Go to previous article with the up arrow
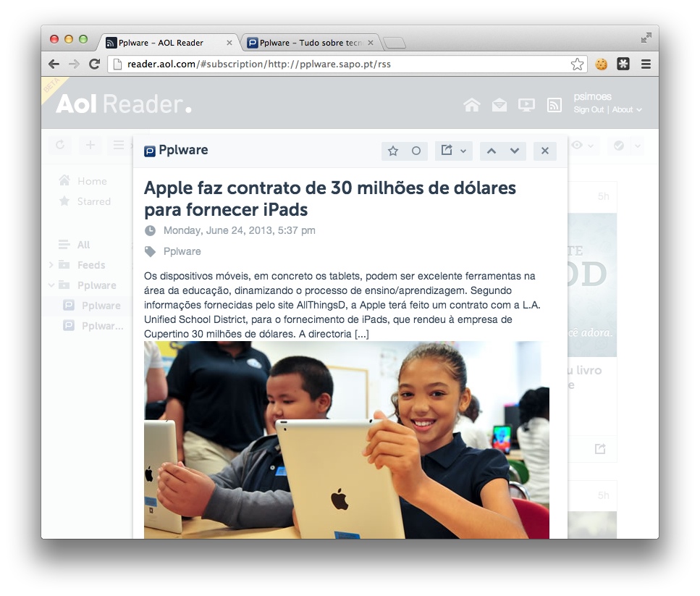The image size is (700, 596). [492, 151]
